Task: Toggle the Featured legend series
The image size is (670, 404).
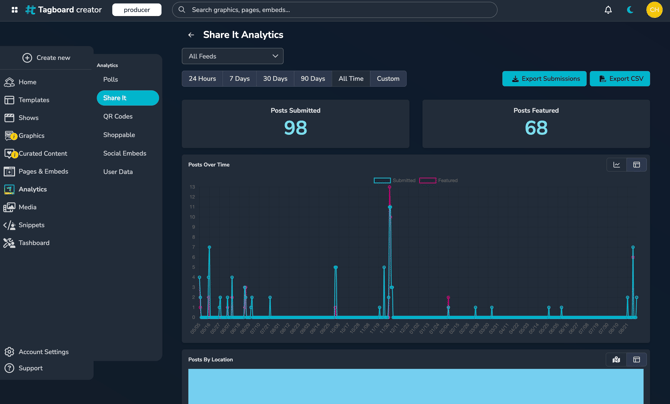Action: 438,181
